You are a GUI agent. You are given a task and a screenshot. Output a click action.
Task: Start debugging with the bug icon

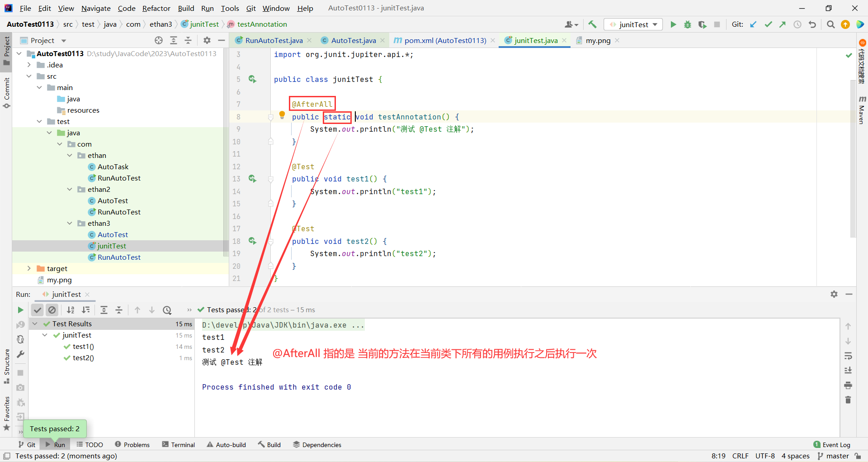click(x=688, y=24)
